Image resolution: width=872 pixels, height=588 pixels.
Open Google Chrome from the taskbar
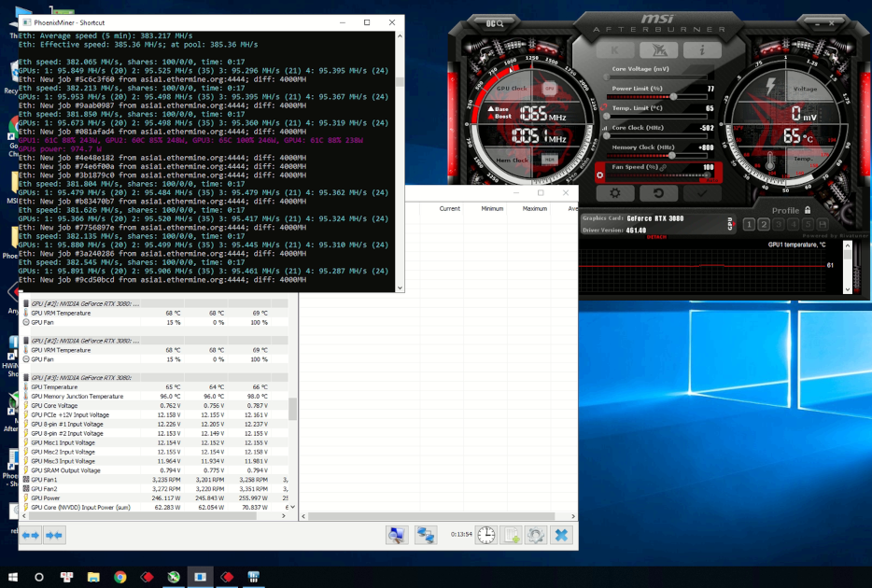120,577
